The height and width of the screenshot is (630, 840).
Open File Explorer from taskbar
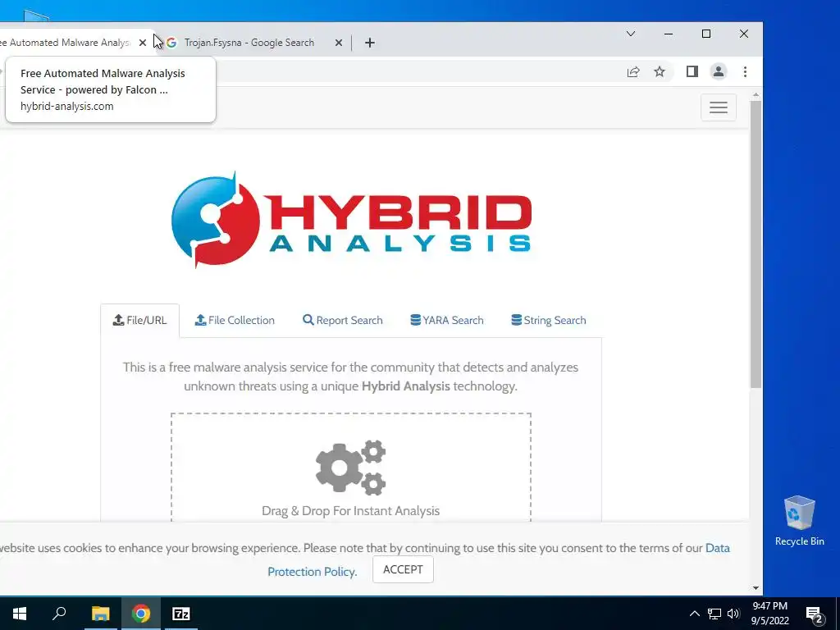pyautogui.click(x=100, y=614)
